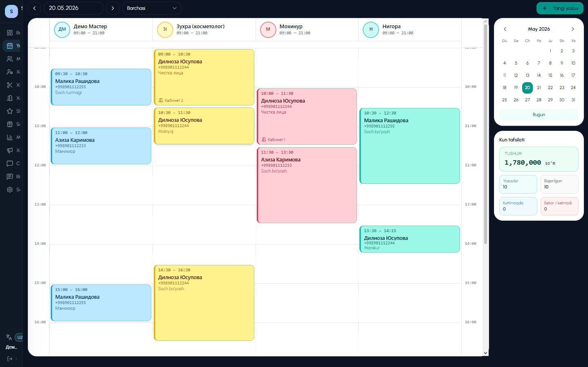This screenshot has width=588, height=367.
Task: Open Малика Рашидова 09:30 – 10:30 appointment
Action: (x=101, y=87)
